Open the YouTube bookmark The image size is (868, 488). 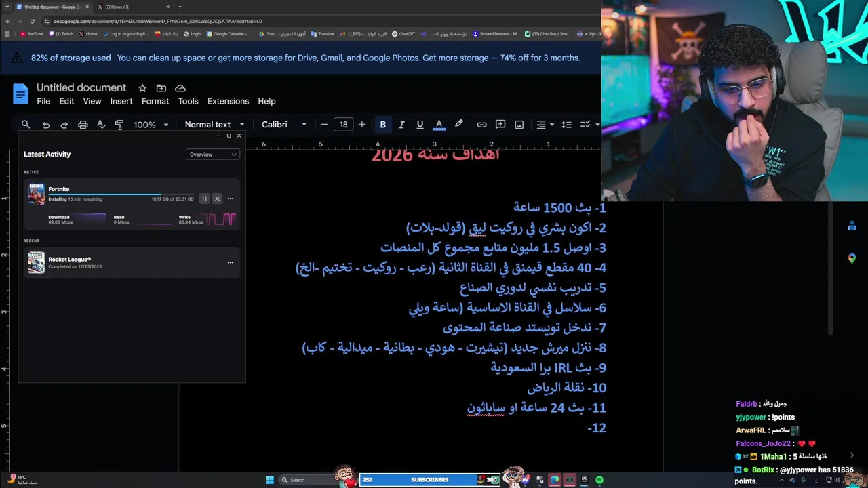coord(32,34)
